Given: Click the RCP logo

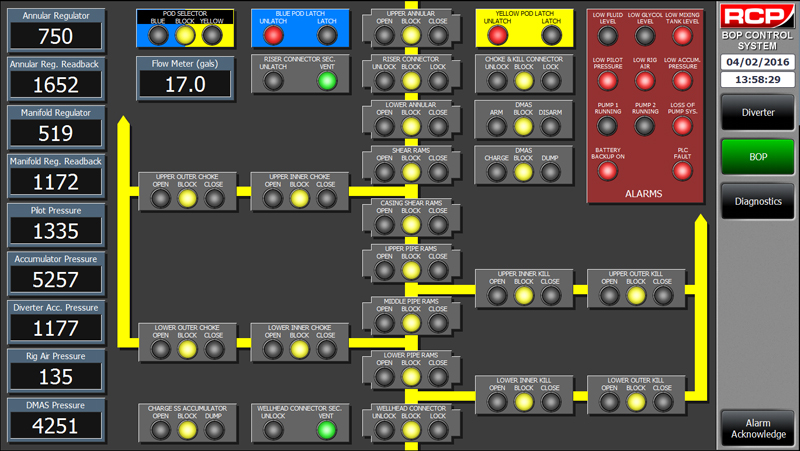Looking at the screenshot, I should [x=757, y=17].
